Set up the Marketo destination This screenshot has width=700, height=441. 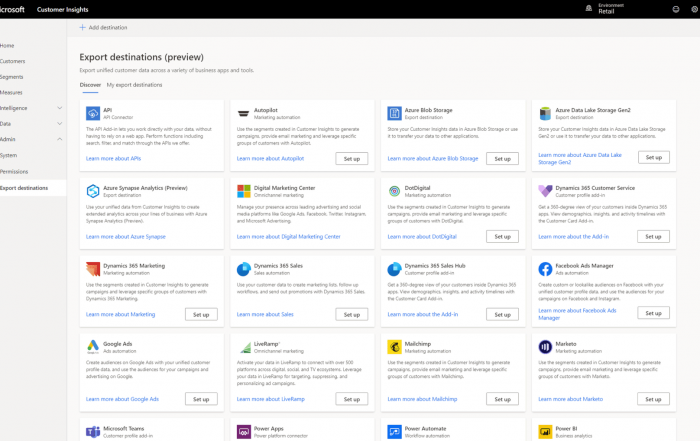tap(653, 399)
